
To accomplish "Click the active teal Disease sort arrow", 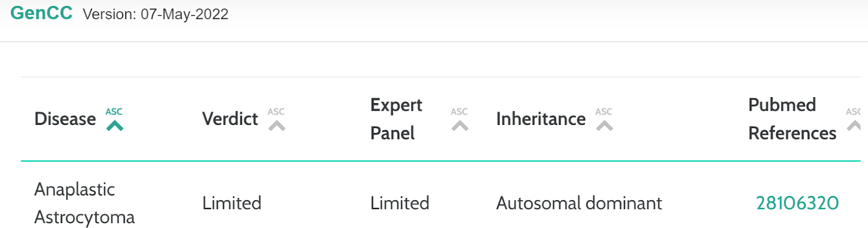I will (x=114, y=126).
